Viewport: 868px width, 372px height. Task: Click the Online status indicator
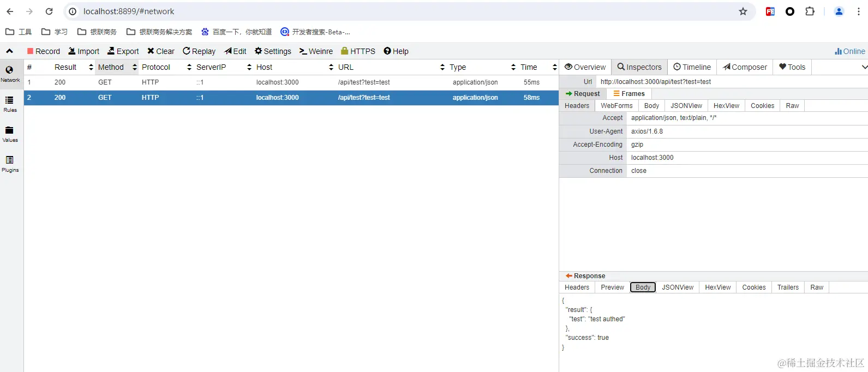click(850, 51)
